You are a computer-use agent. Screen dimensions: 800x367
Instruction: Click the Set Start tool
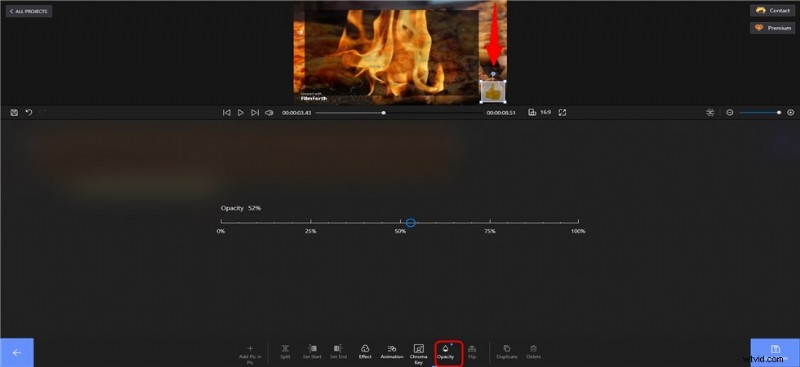(312, 351)
